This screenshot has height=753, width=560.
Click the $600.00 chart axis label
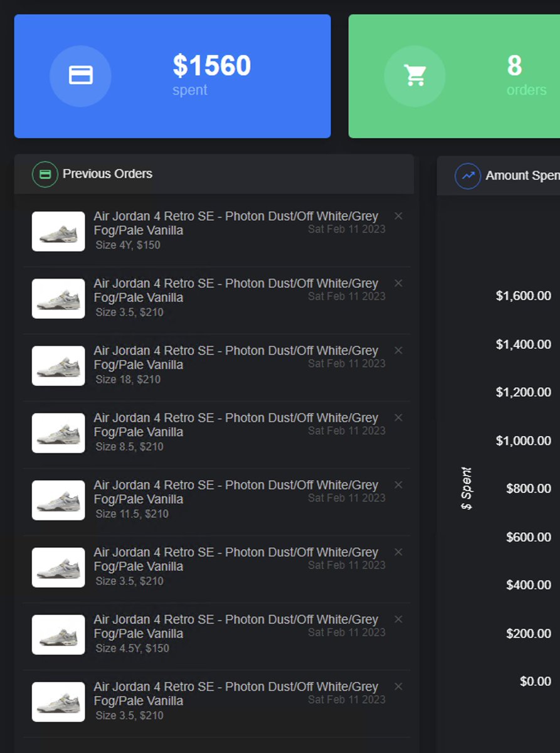click(x=529, y=537)
